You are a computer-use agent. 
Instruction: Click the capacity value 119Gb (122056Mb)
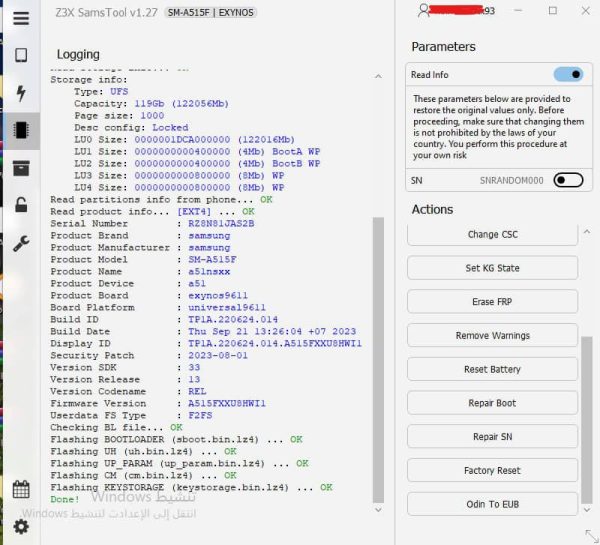click(x=181, y=104)
